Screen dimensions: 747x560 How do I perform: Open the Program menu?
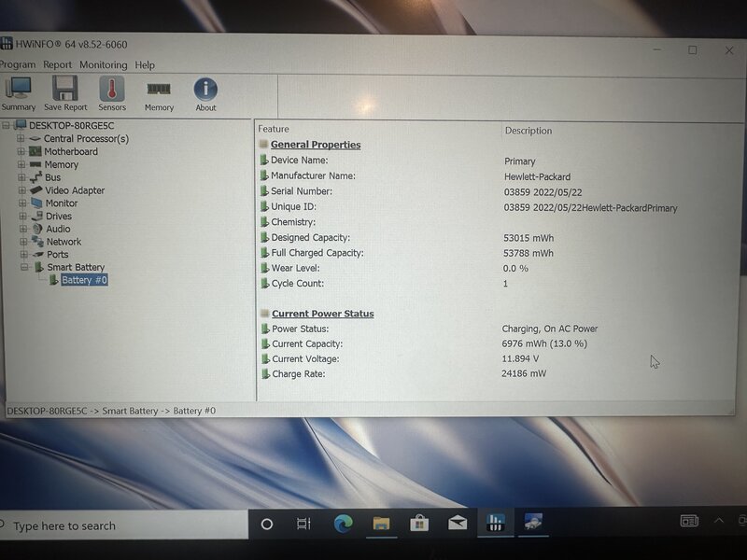click(x=17, y=64)
